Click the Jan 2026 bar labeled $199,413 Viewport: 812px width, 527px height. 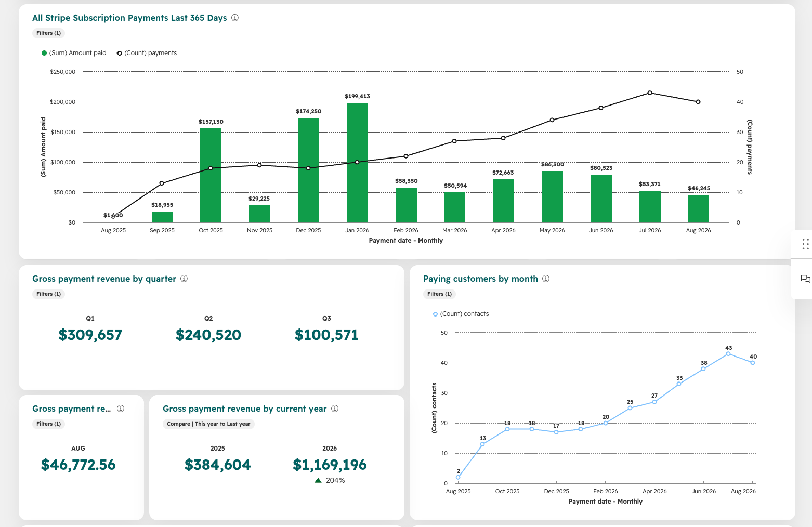[x=357, y=163]
